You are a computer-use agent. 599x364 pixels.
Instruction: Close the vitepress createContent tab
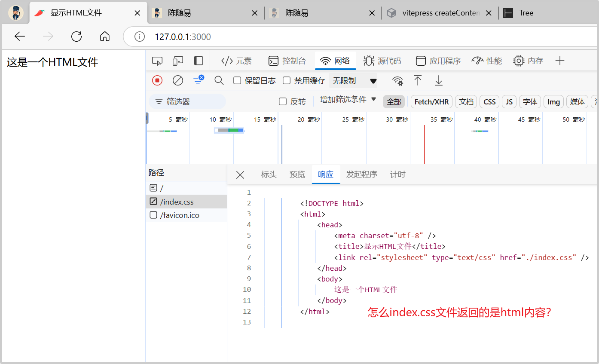(x=489, y=13)
